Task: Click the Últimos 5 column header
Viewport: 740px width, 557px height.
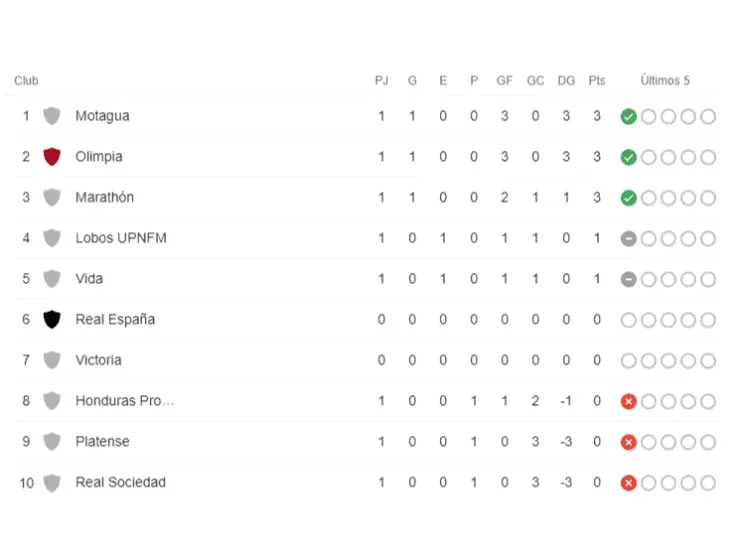Action: (665, 81)
